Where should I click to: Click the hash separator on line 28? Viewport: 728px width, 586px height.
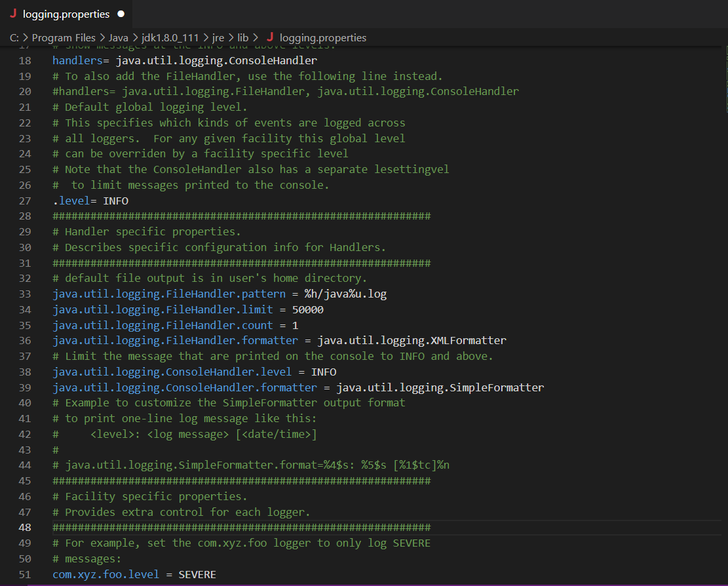pyautogui.click(x=241, y=216)
